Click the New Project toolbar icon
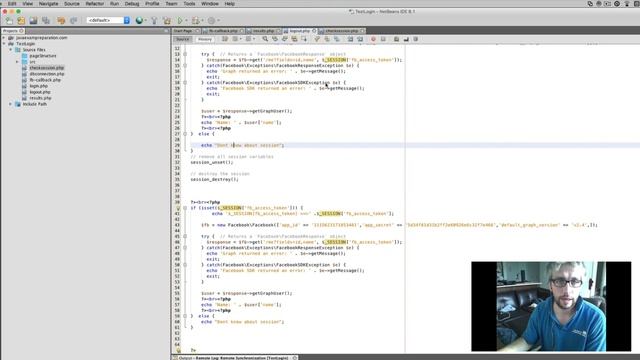The image size is (640, 360). pos(21,20)
